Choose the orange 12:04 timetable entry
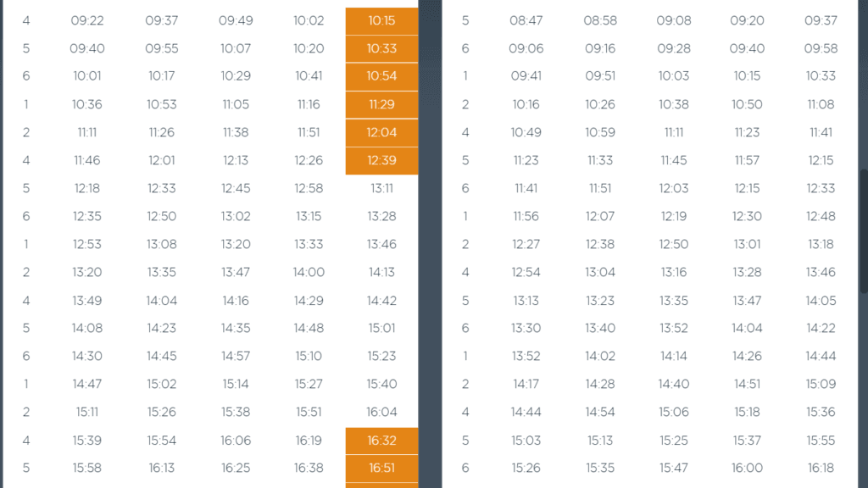The height and width of the screenshot is (488, 868). pyautogui.click(x=381, y=133)
